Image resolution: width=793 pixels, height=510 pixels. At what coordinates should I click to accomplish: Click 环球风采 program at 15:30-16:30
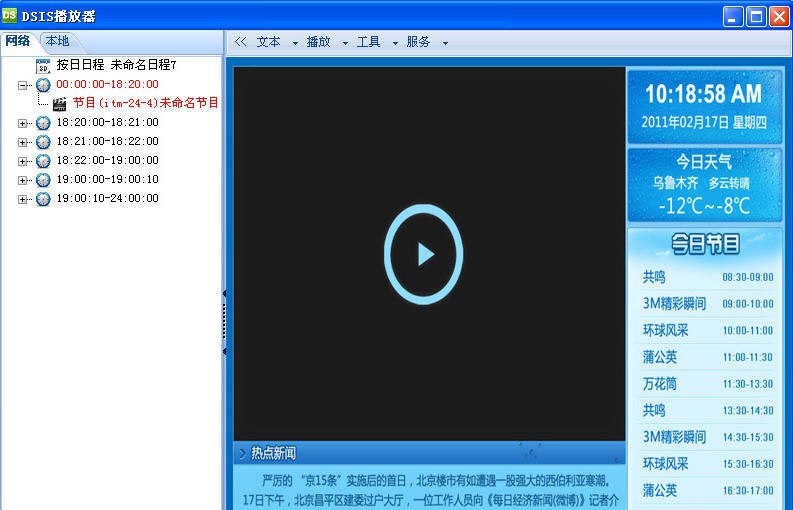point(707,464)
